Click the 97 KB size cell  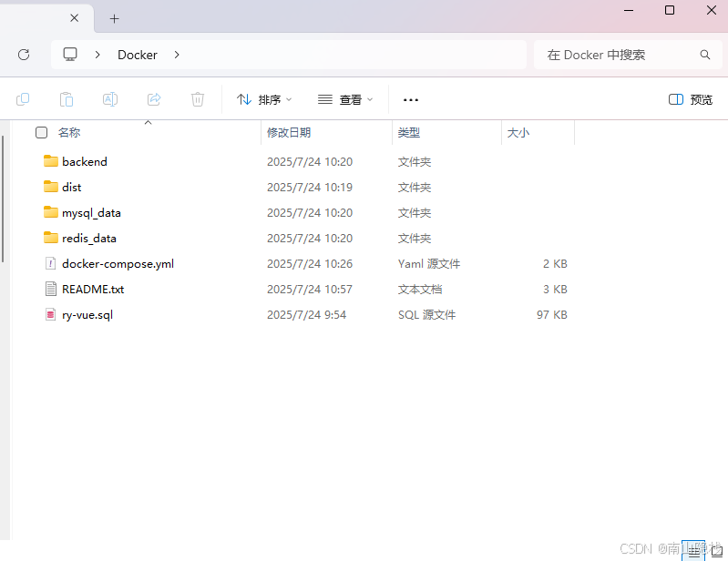[x=552, y=314]
